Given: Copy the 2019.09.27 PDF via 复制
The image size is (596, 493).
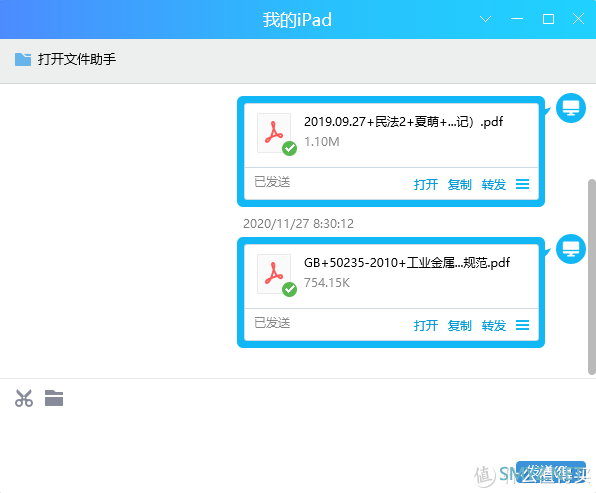Looking at the screenshot, I should click(460, 185).
